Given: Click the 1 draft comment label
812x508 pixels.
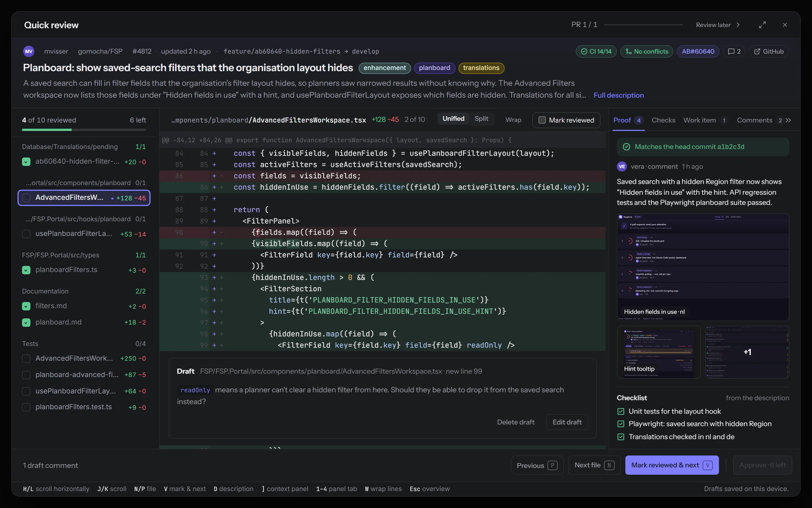Looking at the screenshot, I should point(50,465).
